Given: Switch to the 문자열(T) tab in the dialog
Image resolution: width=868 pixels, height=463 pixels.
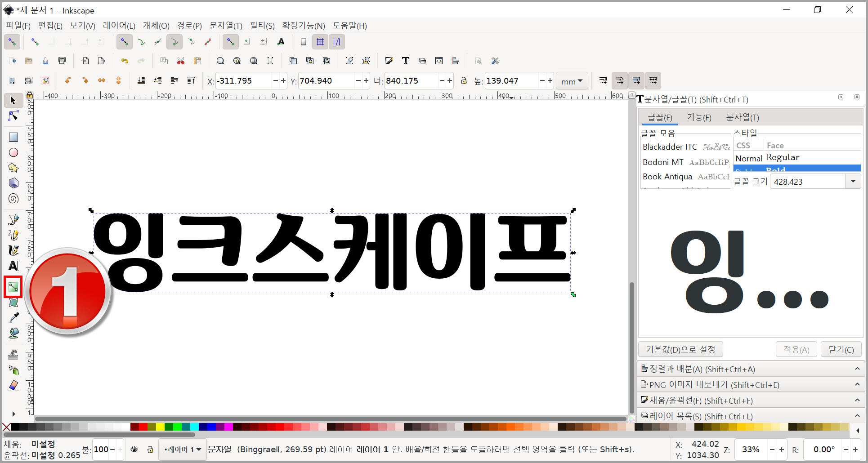Looking at the screenshot, I should (x=743, y=117).
